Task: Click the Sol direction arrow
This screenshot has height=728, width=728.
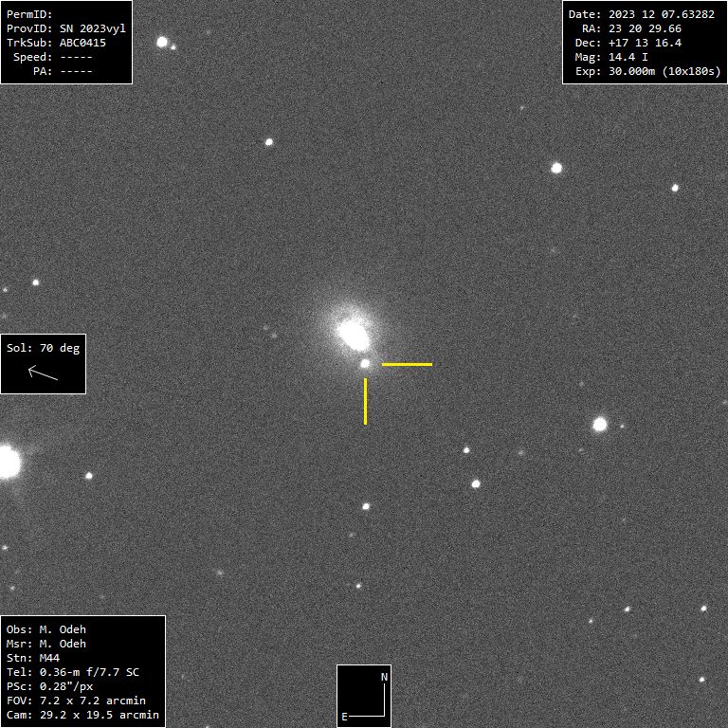Action: click(43, 373)
